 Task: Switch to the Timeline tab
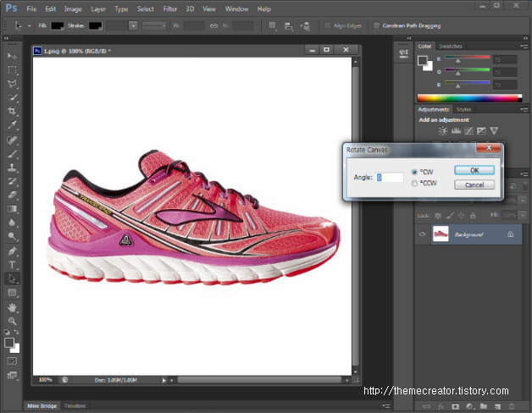point(75,406)
